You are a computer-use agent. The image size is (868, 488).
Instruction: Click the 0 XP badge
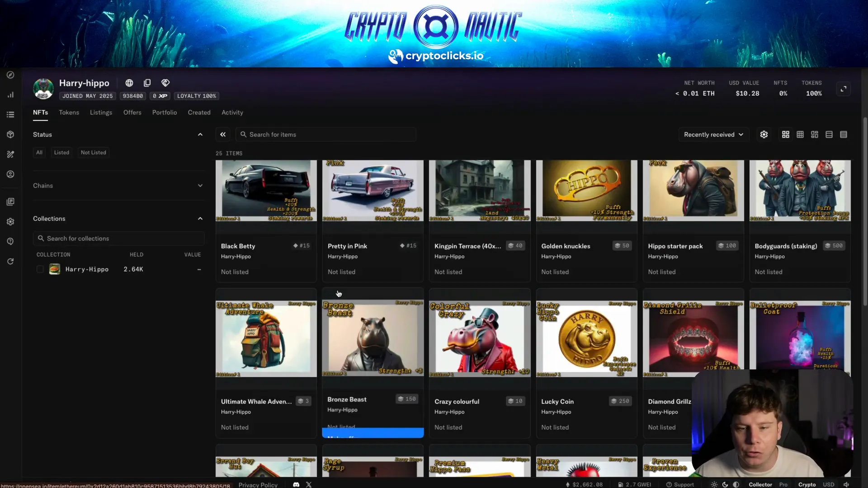coord(160,96)
